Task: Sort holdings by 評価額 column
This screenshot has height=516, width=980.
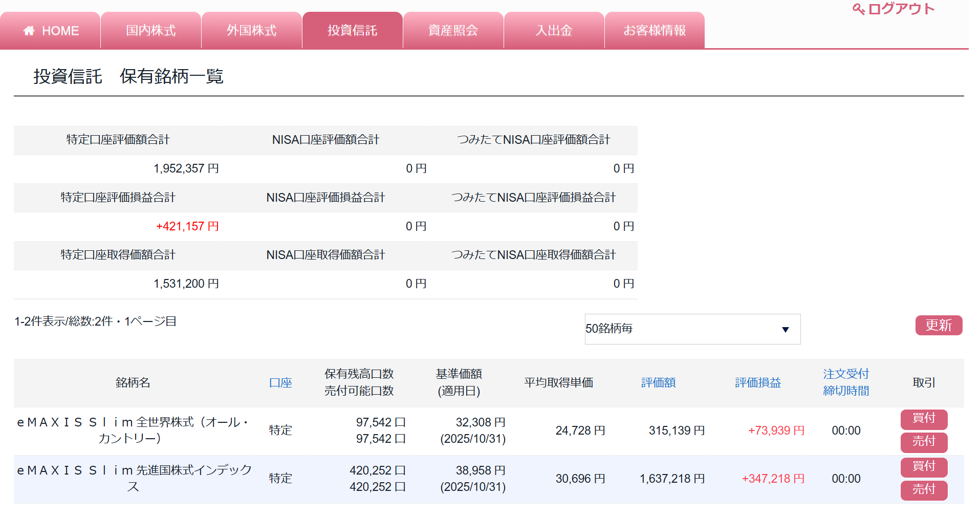Action: pyautogui.click(x=658, y=382)
